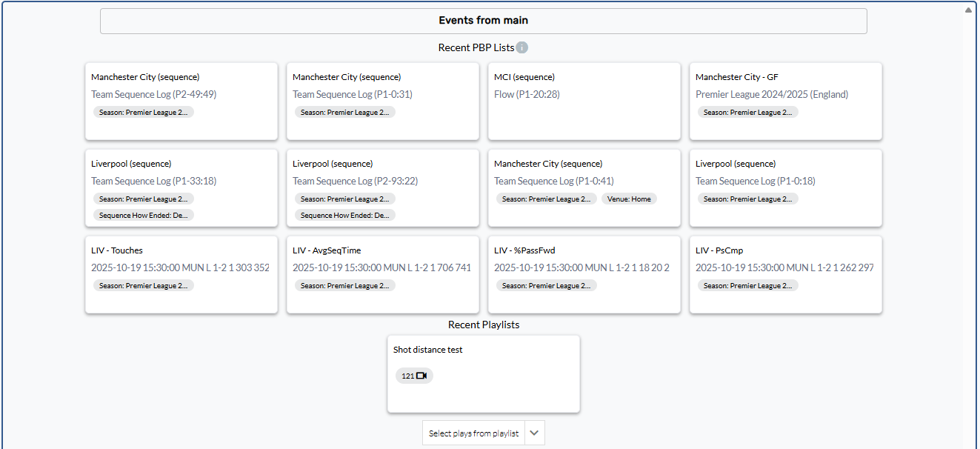Click the text 'Team Sequence Log (P2-49:49)'

153,94
